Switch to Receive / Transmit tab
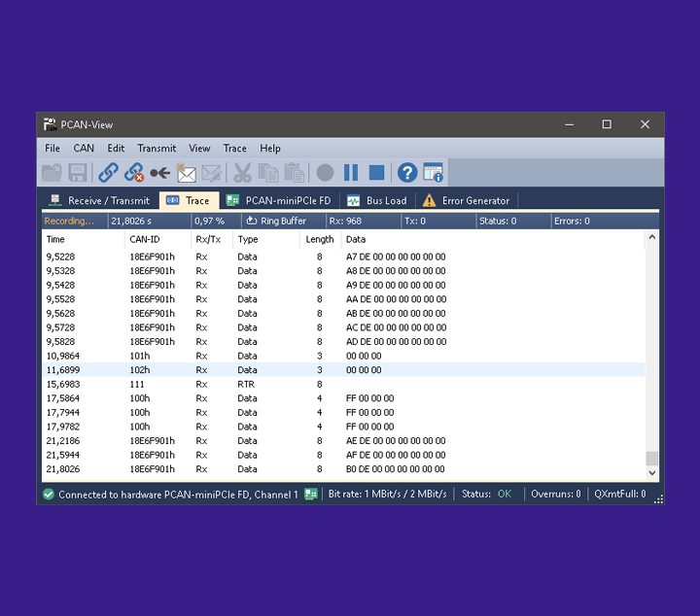This screenshot has width=700, height=616. pyautogui.click(x=100, y=201)
